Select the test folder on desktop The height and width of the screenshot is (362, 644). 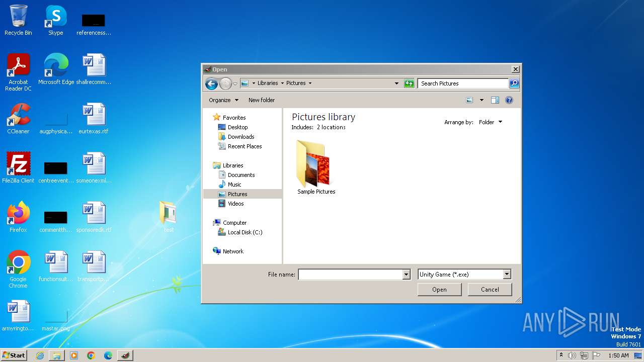click(169, 217)
